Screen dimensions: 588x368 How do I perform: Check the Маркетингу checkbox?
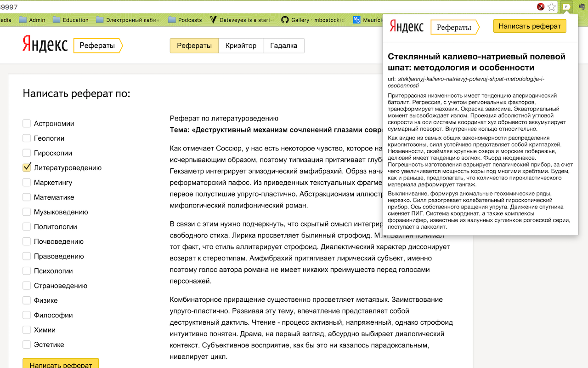tap(27, 182)
